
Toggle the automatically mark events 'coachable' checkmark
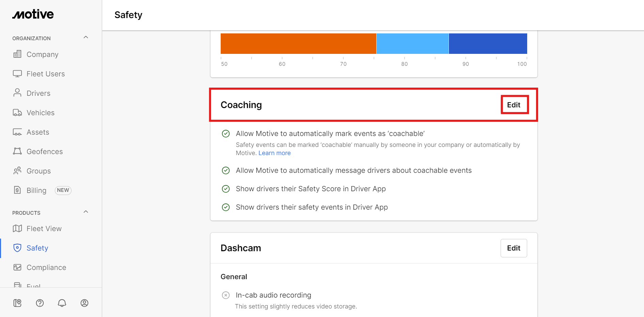(x=226, y=134)
